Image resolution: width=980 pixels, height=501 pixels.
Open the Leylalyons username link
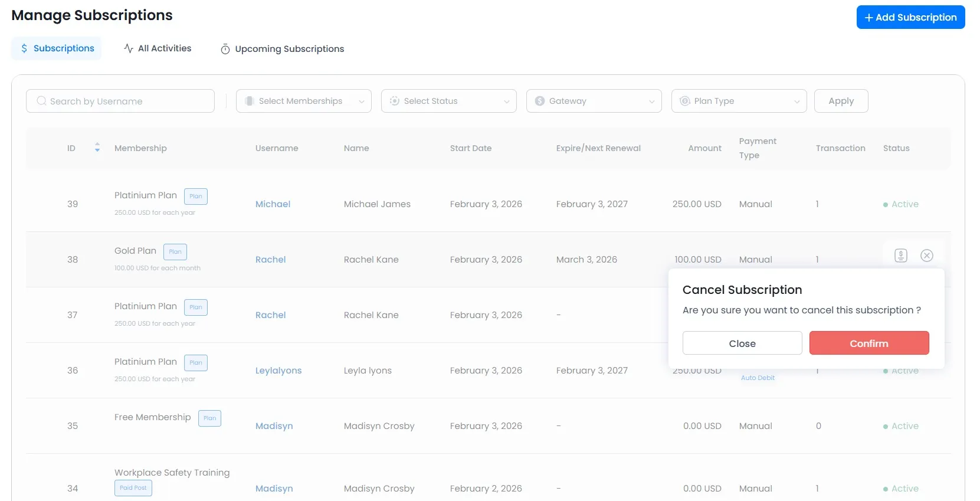point(278,371)
